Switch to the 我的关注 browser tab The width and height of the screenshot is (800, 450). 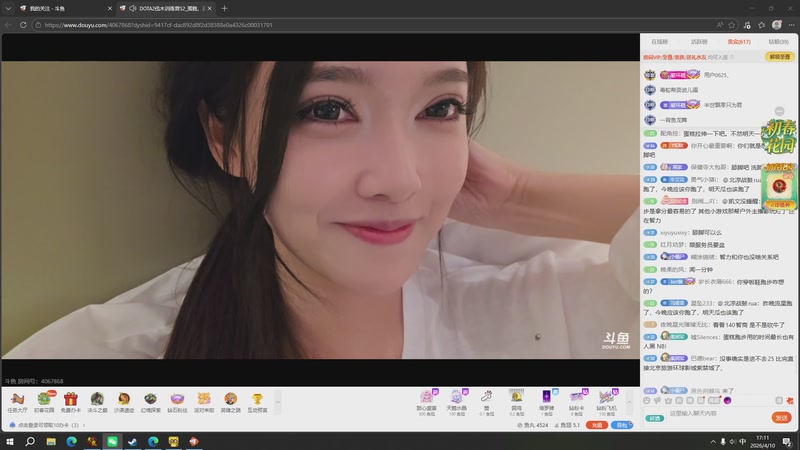pyautogui.click(x=64, y=8)
